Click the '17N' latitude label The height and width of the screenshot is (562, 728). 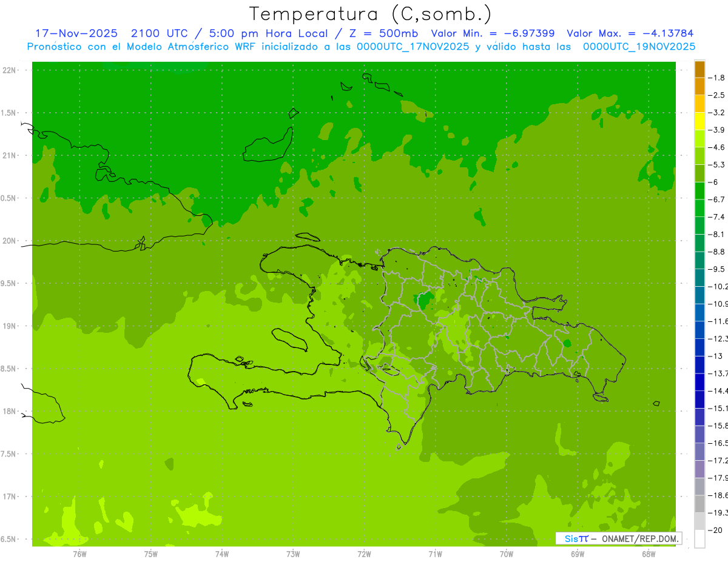10,497
